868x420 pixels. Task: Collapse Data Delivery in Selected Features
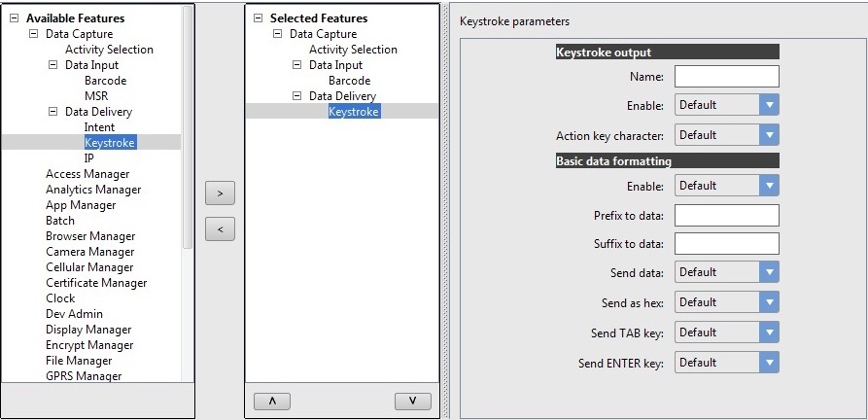[297, 96]
